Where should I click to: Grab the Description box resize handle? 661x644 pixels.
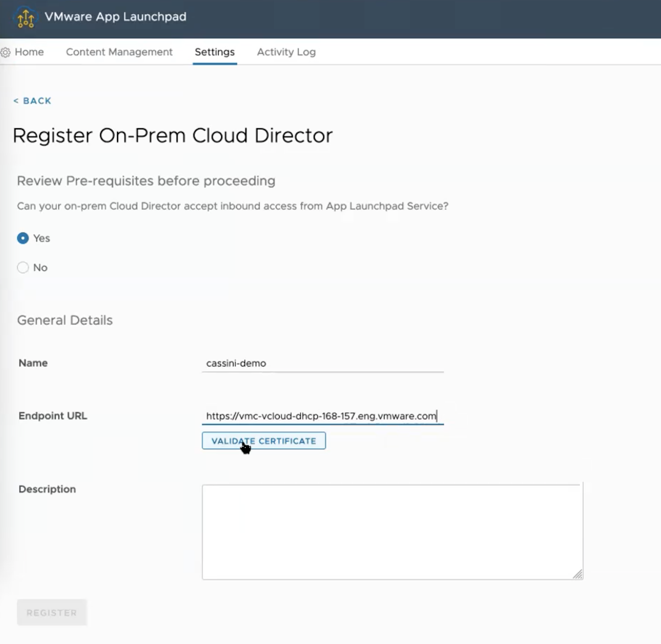pyautogui.click(x=578, y=575)
